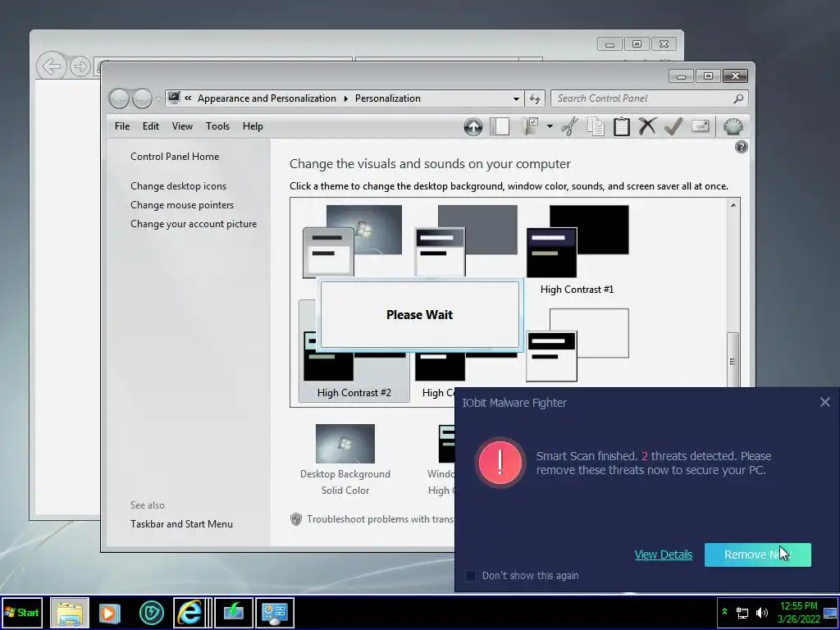Image resolution: width=840 pixels, height=630 pixels.
Task: Open Change mouse pointers link
Action: (182, 204)
